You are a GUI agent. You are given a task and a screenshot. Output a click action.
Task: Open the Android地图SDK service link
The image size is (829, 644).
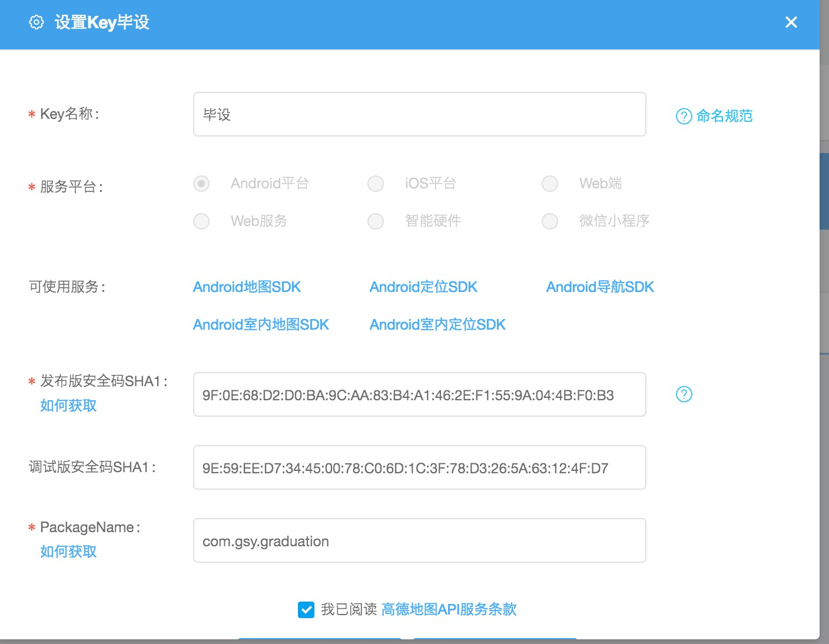pos(247,287)
